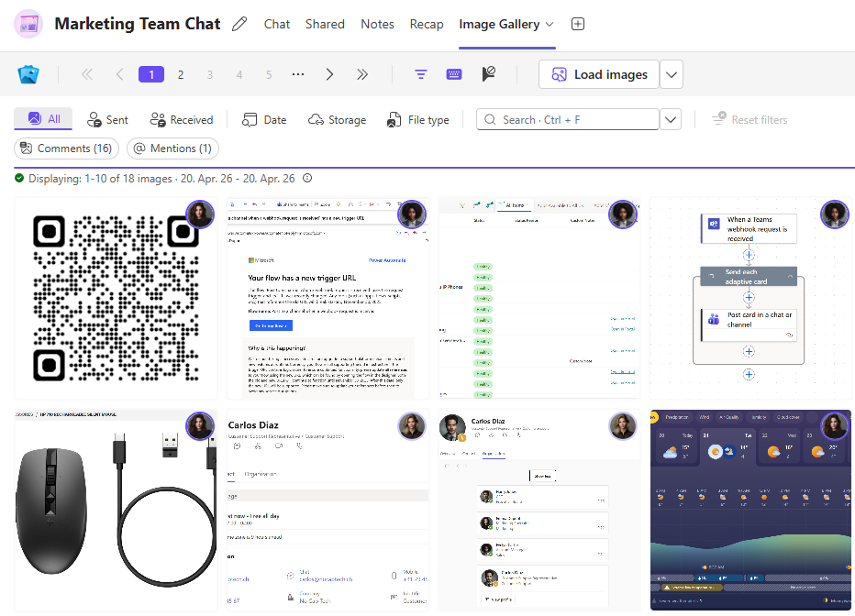Viewport: 855px width, 616px height.
Task: Switch to the Shared tab
Action: coord(325,24)
